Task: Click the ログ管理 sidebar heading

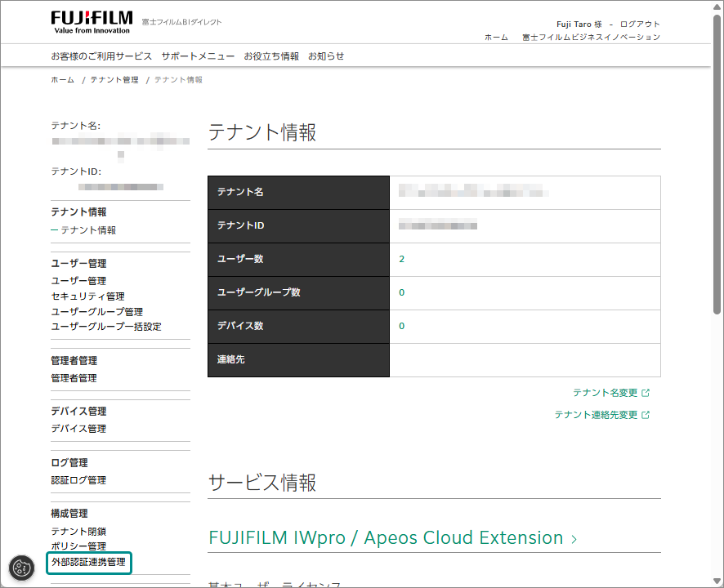Action: (69, 463)
